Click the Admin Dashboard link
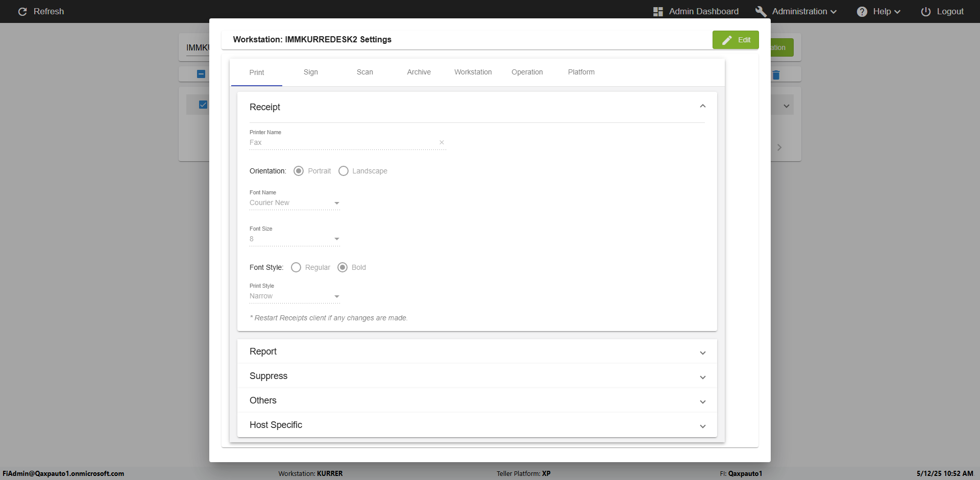The height and width of the screenshot is (480, 980). click(x=704, y=11)
